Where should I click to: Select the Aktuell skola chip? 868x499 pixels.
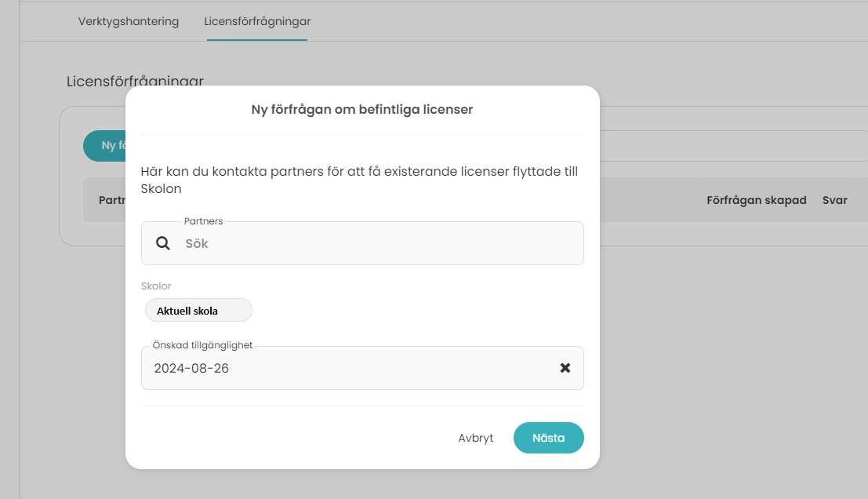[x=198, y=310]
